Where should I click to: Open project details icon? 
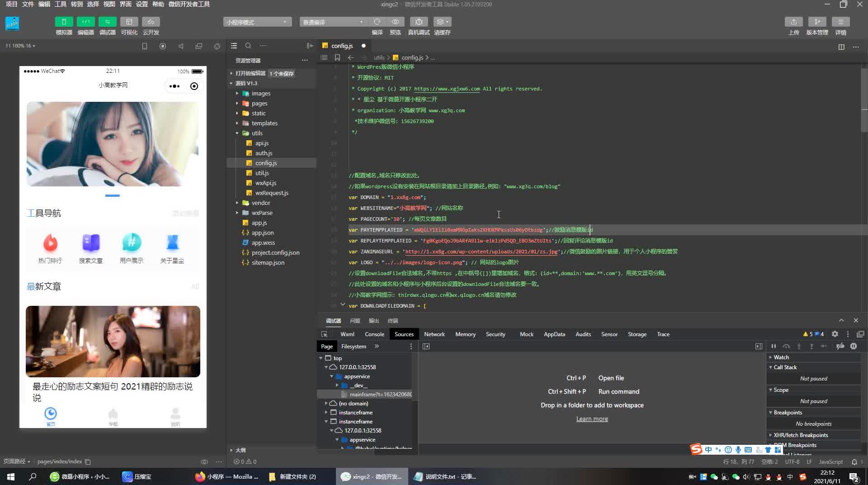(840, 22)
